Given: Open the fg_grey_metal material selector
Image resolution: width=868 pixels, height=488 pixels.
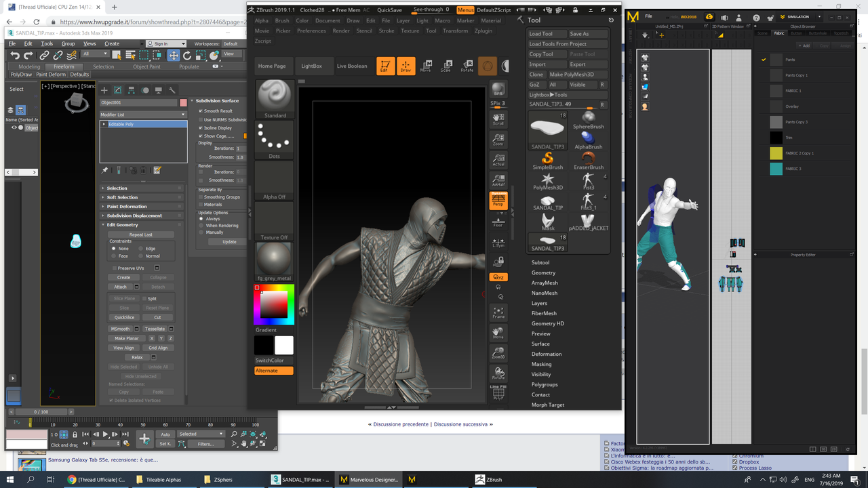Looking at the screenshot, I should pos(275,262).
